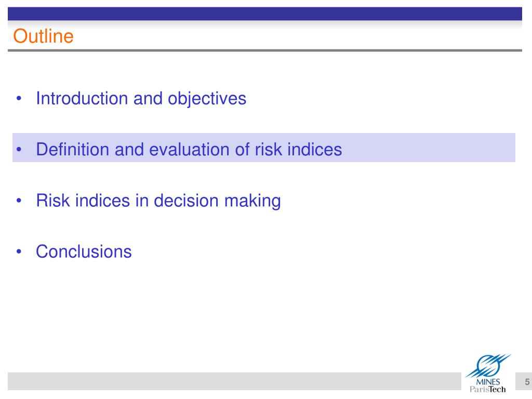
Task: Click the bullet beside Conclusions
Action: [19, 251]
